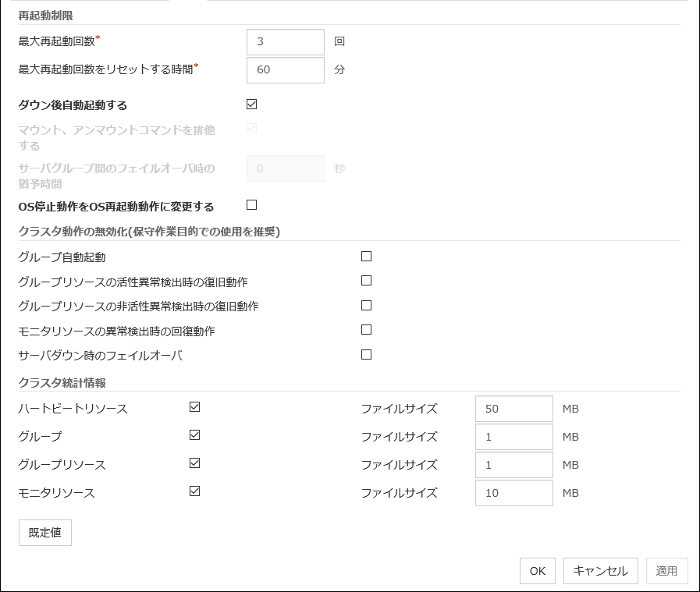This screenshot has width=700, height=592.
Task: Click ハートビートリソース file size field
Action: click(x=513, y=409)
